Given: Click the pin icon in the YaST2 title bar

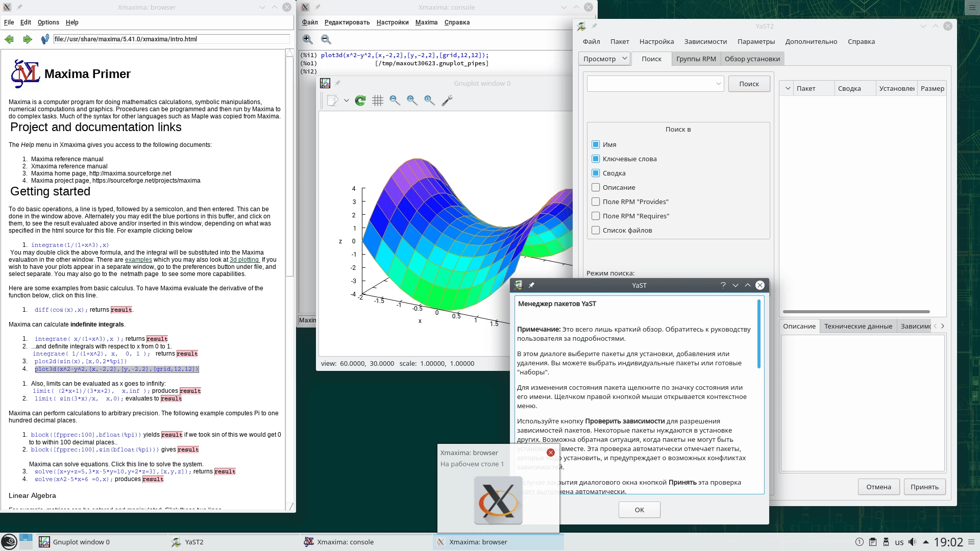Looking at the screenshot, I should (x=594, y=26).
